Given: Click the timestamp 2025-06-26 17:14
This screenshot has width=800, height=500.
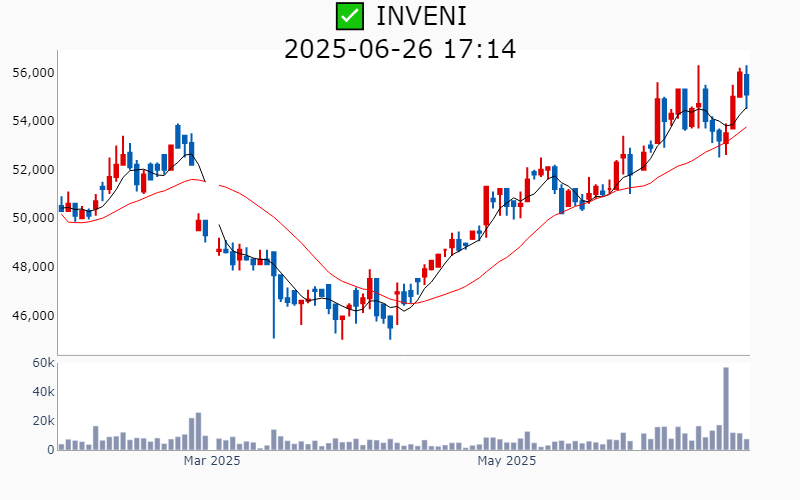Looking at the screenshot, I should click(400, 49).
